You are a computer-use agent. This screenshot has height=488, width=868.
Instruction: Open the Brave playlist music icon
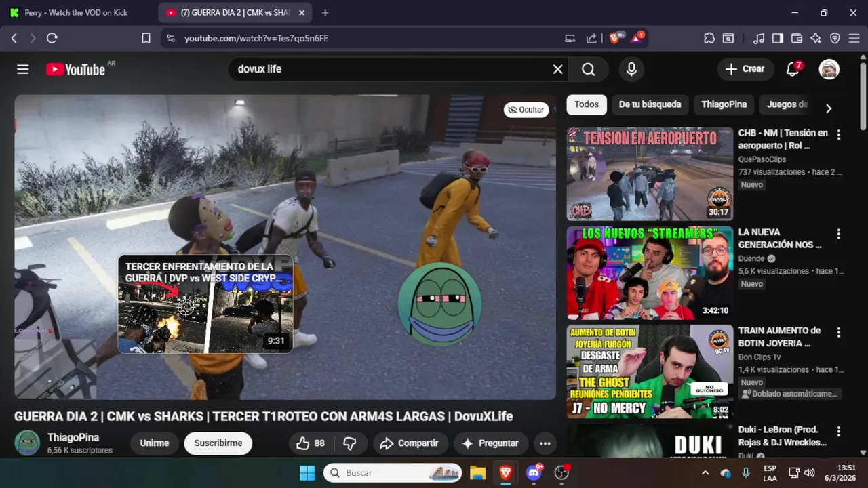click(x=759, y=39)
